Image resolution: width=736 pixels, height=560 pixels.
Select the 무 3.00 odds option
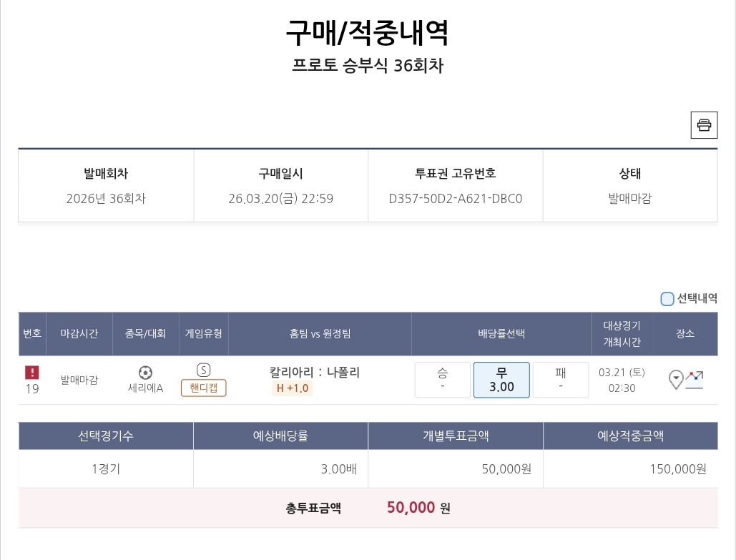tap(501, 380)
